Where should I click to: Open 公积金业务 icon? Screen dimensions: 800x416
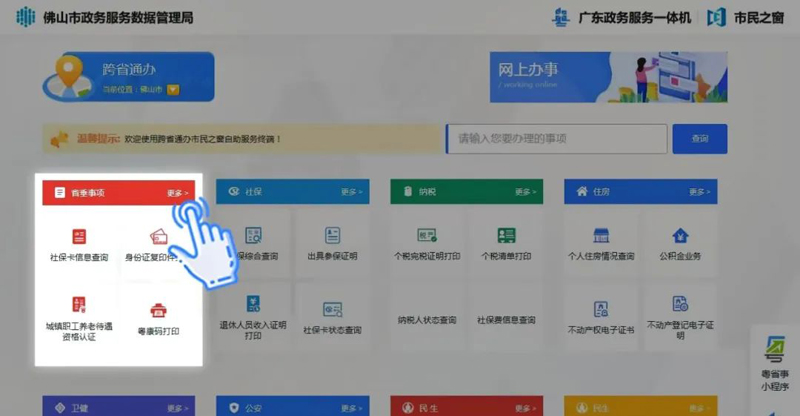point(680,237)
